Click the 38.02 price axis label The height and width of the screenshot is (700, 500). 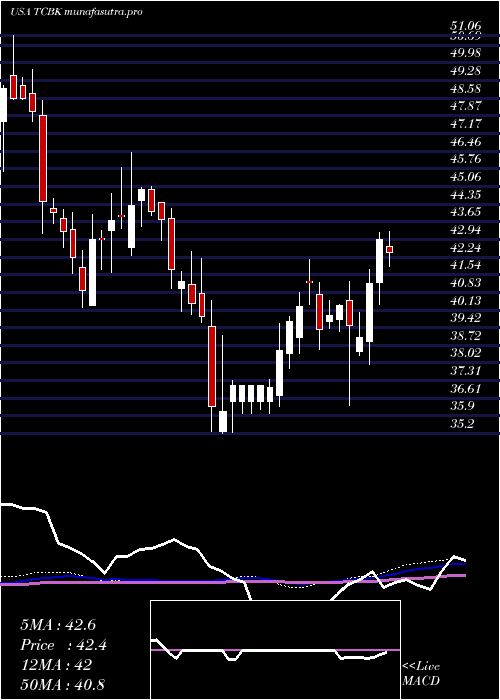click(x=465, y=354)
